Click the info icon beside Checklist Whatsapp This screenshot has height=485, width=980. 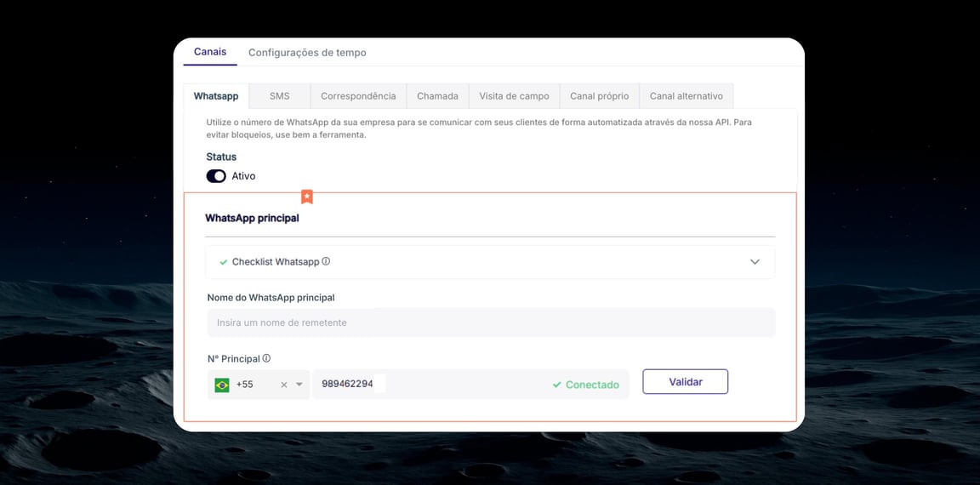click(326, 262)
